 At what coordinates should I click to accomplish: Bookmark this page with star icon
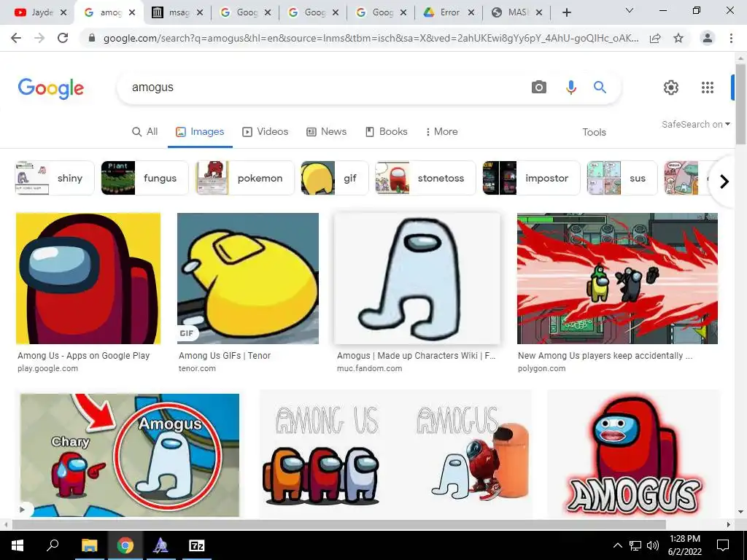click(x=678, y=38)
